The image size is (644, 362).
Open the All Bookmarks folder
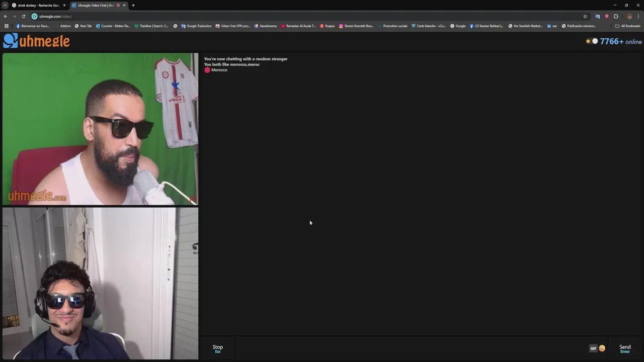pyautogui.click(x=627, y=26)
